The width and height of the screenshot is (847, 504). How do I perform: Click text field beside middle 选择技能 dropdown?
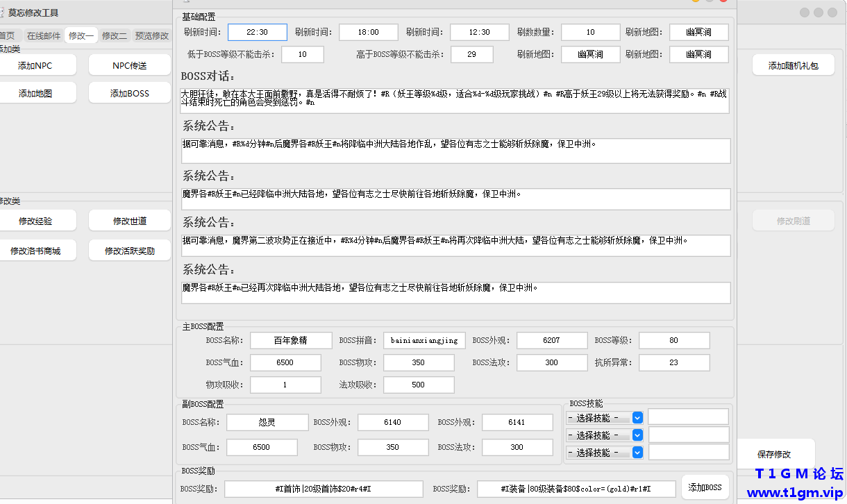(689, 435)
